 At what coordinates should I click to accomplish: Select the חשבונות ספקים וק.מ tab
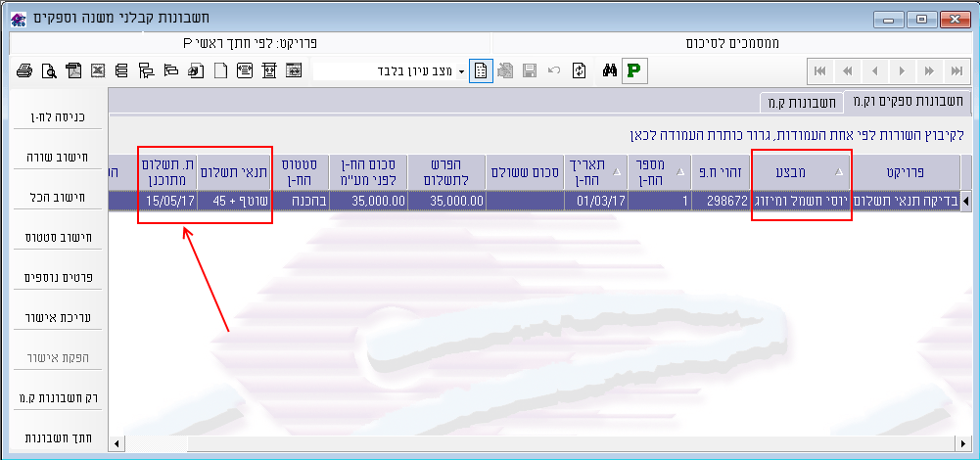click(908, 102)
